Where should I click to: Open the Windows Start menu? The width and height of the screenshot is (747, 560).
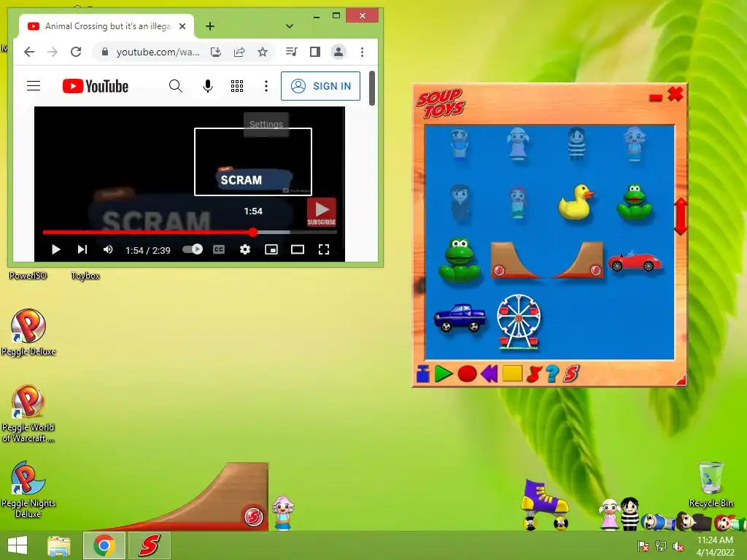point(18,545)
